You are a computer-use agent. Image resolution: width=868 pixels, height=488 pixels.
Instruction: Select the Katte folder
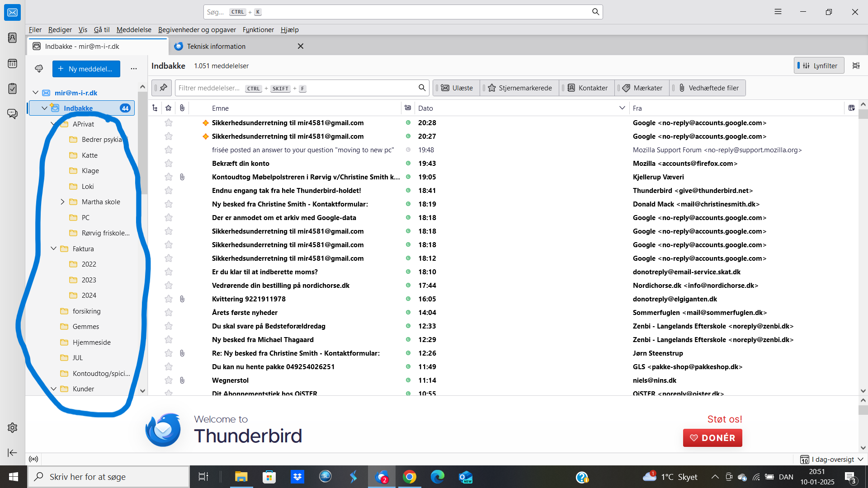tap(90, 155)
